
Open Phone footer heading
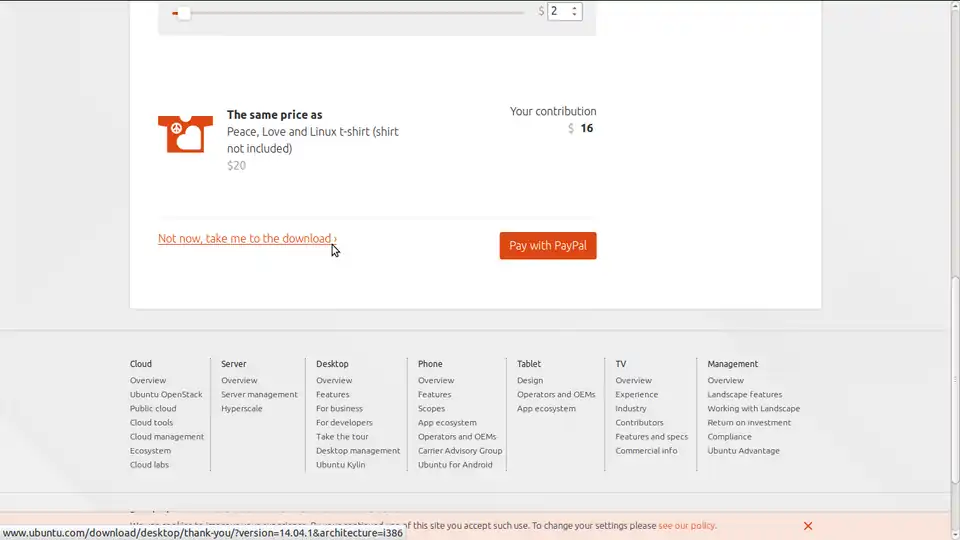click(430, 364)
